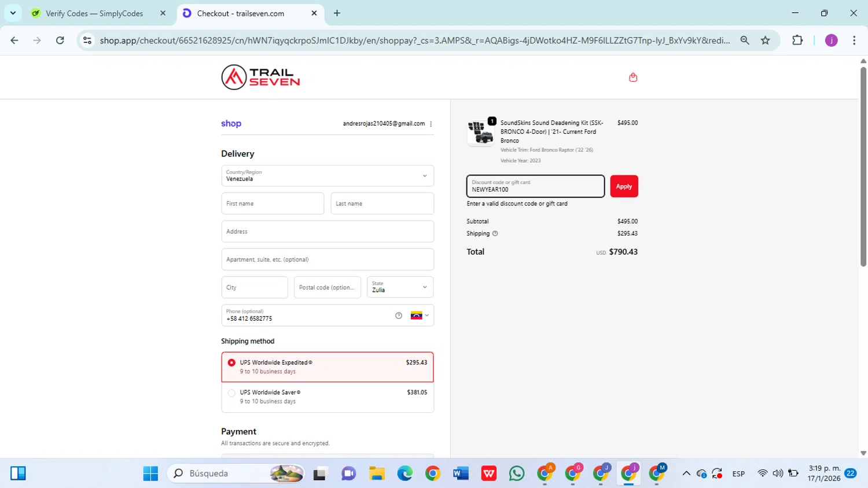Click the First name field
The width and height of the screenshot is (868, 488).
[273, 204]
